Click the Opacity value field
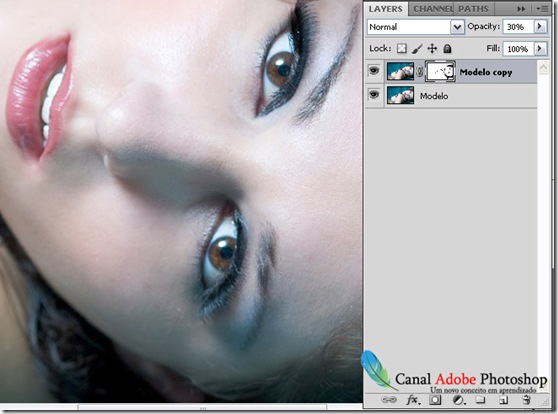This screenshot has width=558, height=414. pos(518,27)
